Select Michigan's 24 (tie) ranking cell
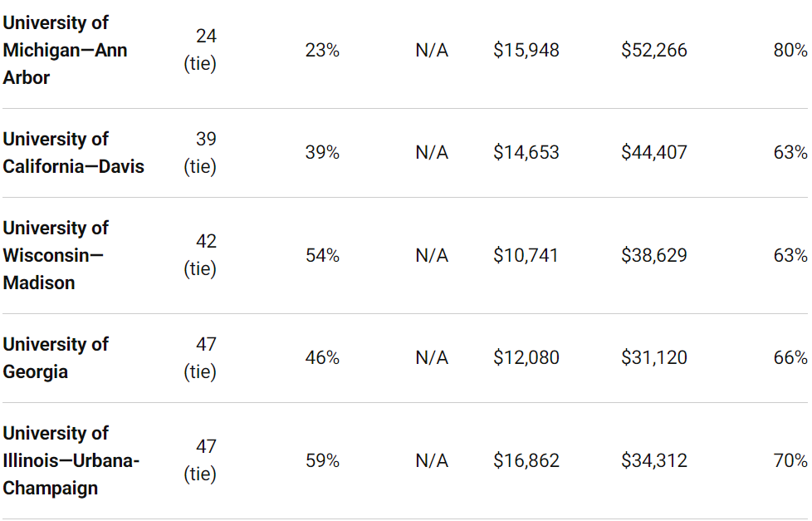This screenshot has width=812, height=521. [200, 51]
